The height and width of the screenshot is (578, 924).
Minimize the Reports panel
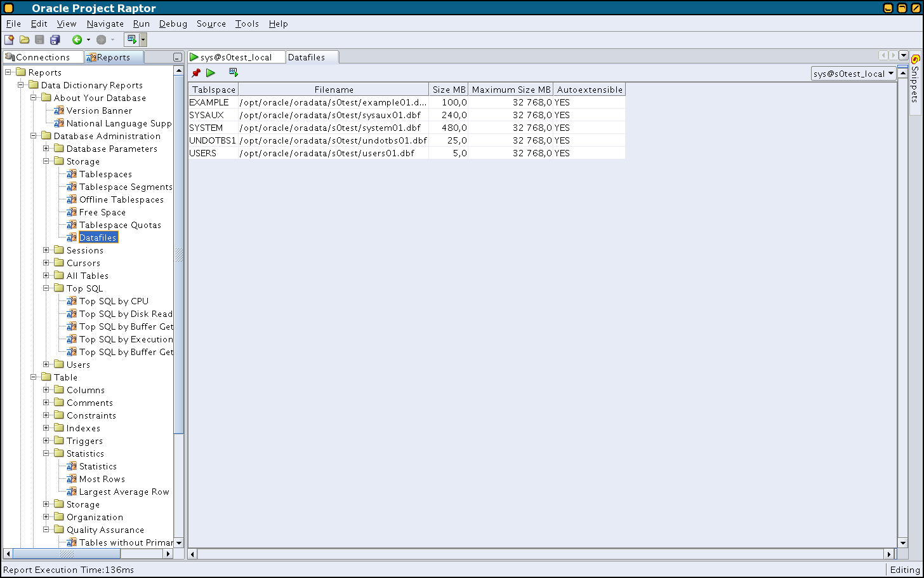tap(178, 58)
